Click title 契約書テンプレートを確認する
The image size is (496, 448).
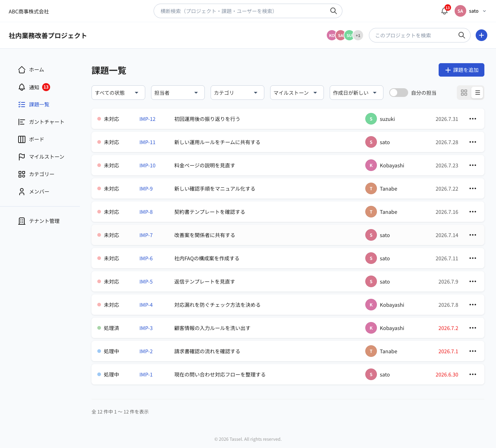[210, 212]
